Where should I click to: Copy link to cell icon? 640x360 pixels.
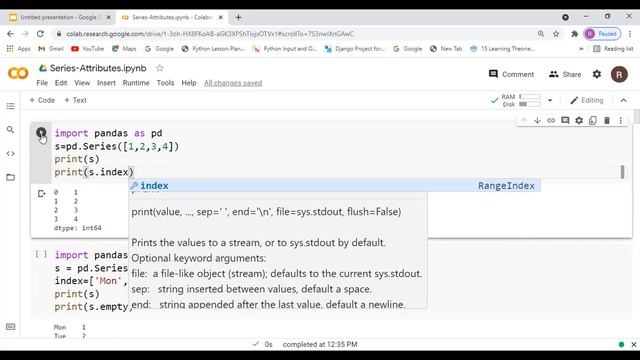551,120
